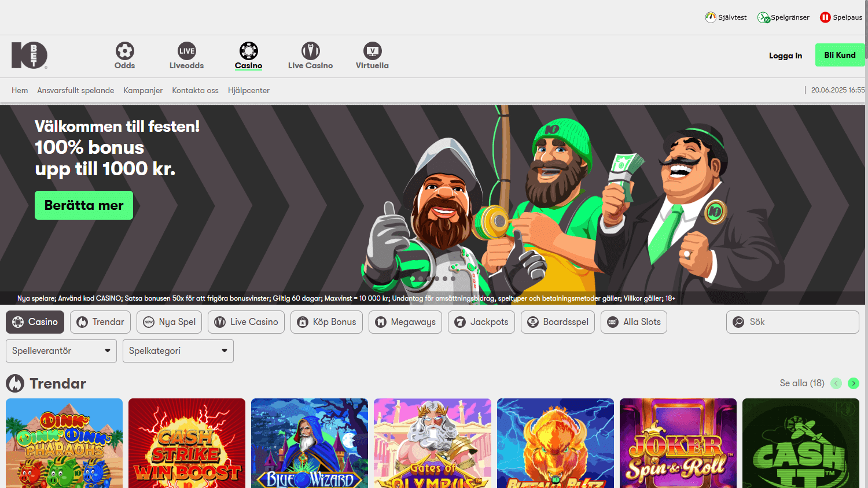This screenshot has height=488, width=868.
Task: Switch on the Köp Bonus filter
Action: [326, 322]
